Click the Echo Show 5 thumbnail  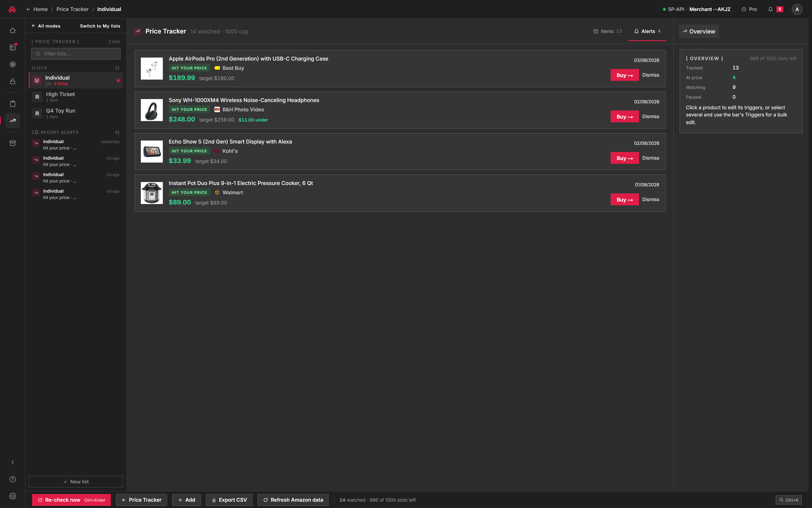152,152
